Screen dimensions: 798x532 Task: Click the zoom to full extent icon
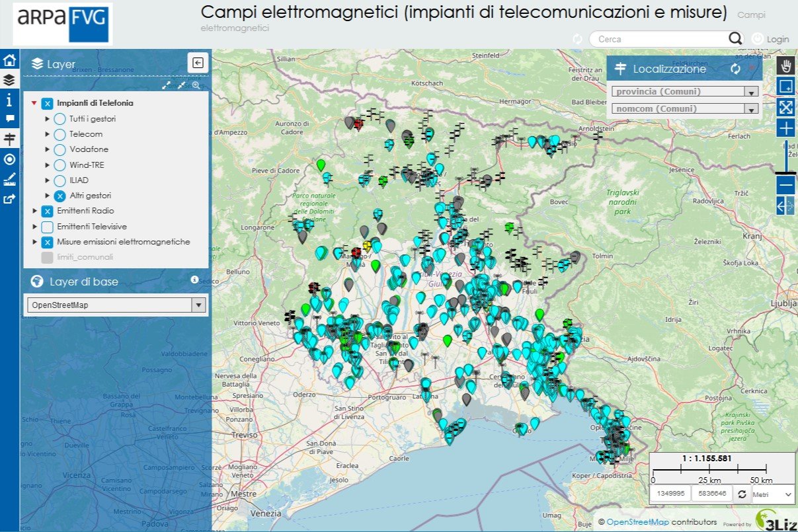786,107
